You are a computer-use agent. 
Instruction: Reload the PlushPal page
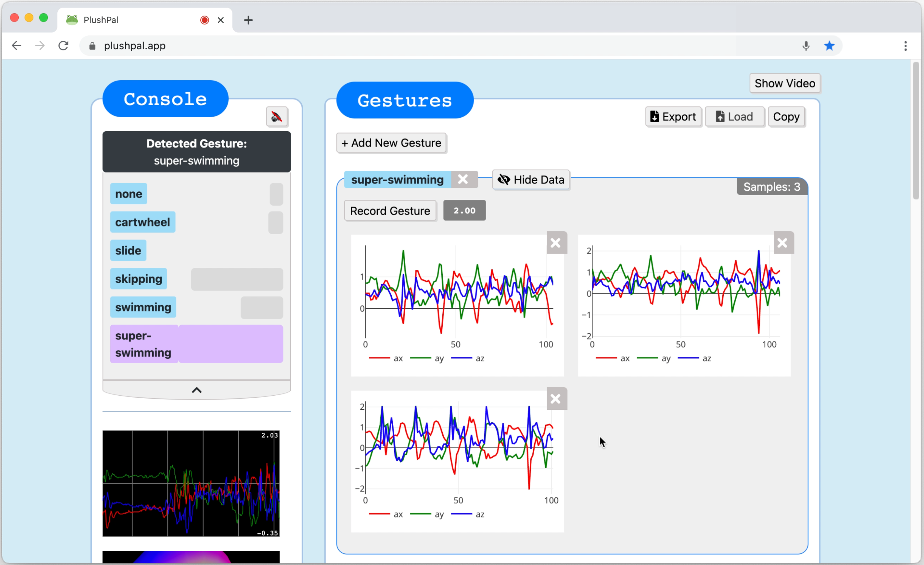(x=63, y=46)
